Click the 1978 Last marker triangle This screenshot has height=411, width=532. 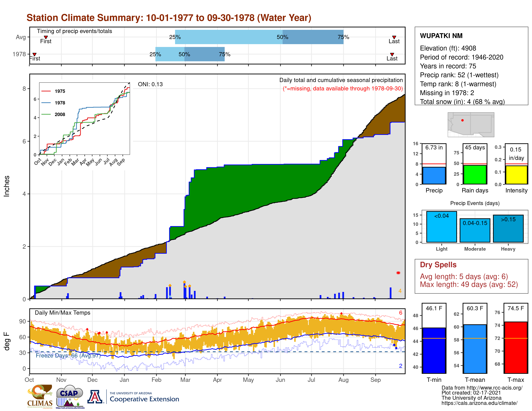pos(392,54)
